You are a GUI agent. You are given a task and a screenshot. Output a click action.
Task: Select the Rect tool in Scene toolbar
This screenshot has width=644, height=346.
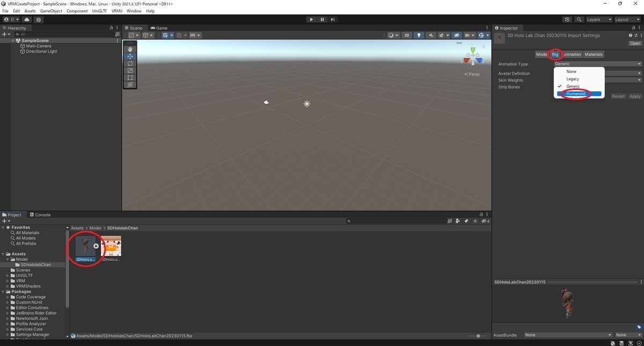[130, 77]
